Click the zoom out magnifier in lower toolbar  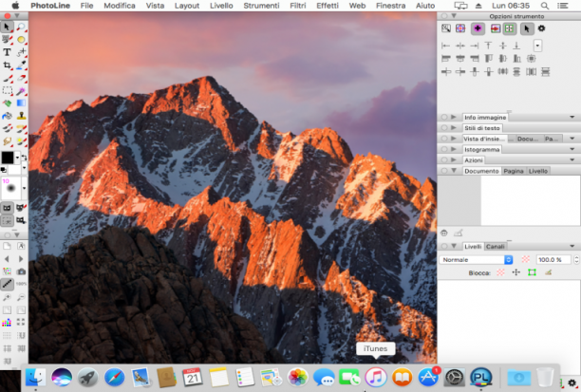21,297
